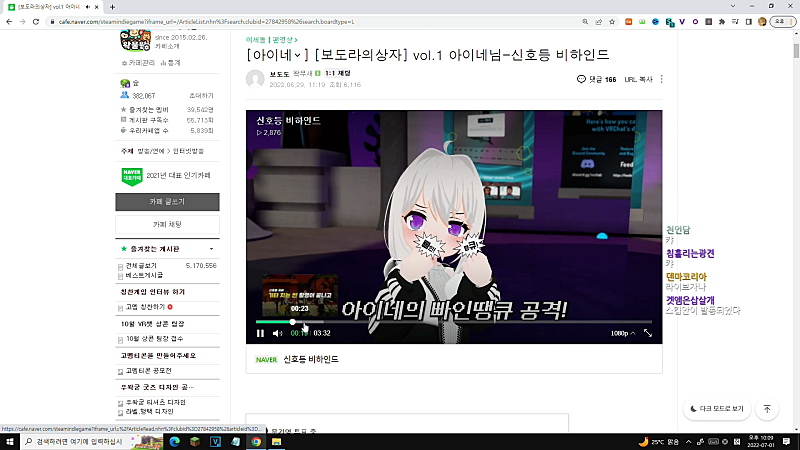The height and width of the screenshot is (450, 800).
Task: Copy the article URL with URL 복사
Action: point(638,80)
